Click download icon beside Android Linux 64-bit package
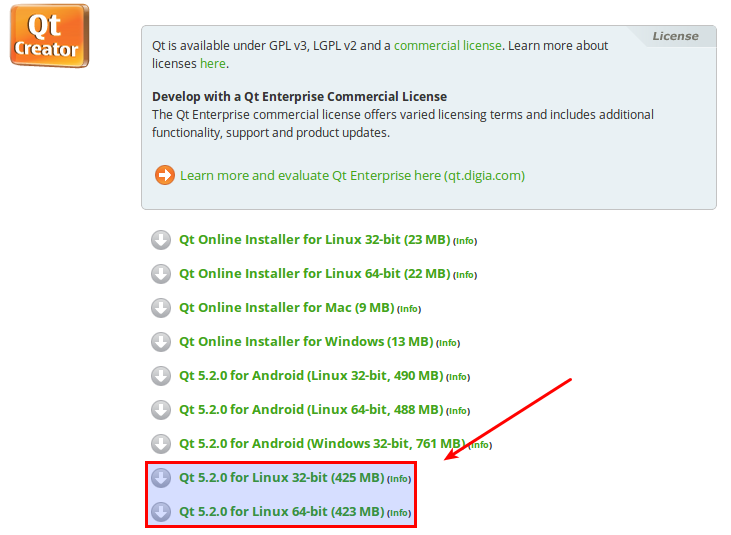 pos(161,410)
